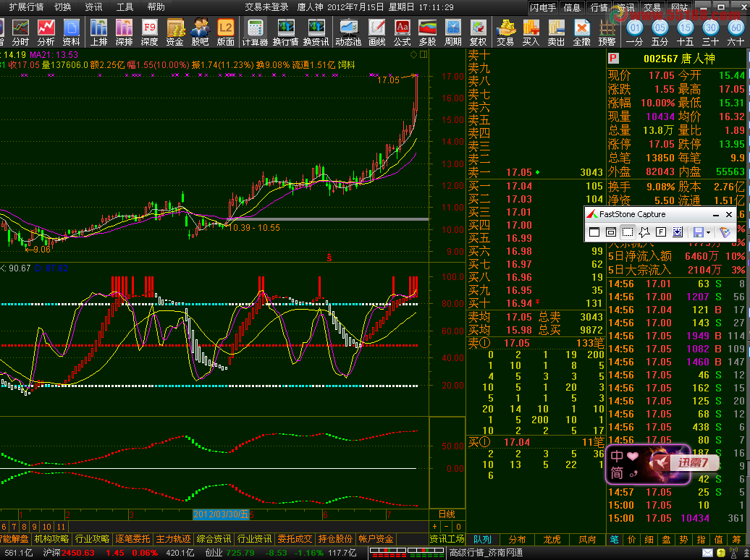750x560 pixels.
Task: Click the plus zoom-in chart button
Action: point(435,527)
